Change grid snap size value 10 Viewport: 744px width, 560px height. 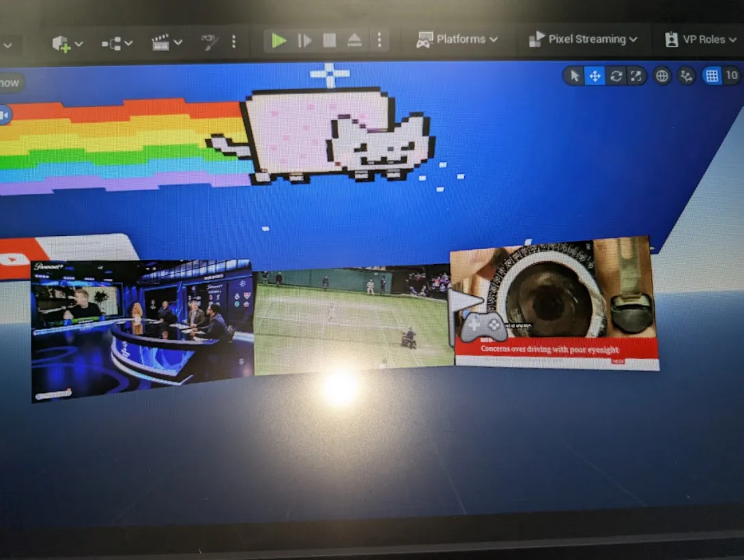click(x=732, y=76)
